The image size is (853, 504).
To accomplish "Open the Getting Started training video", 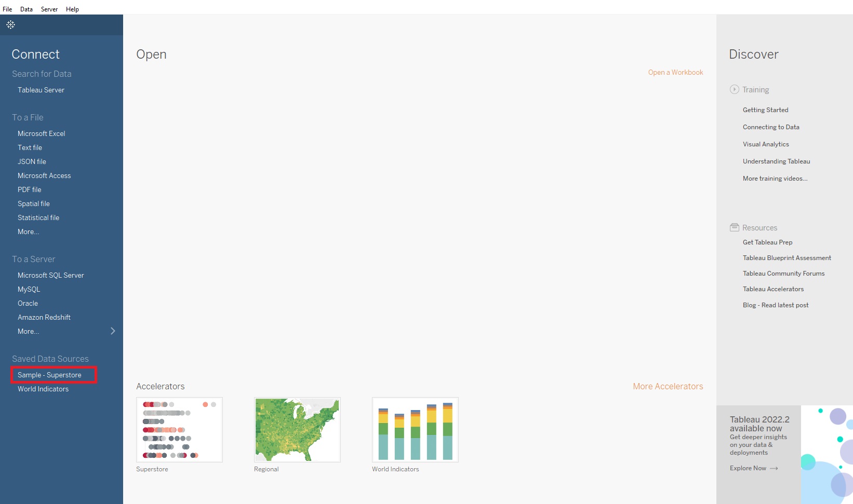I will point(765,110).
